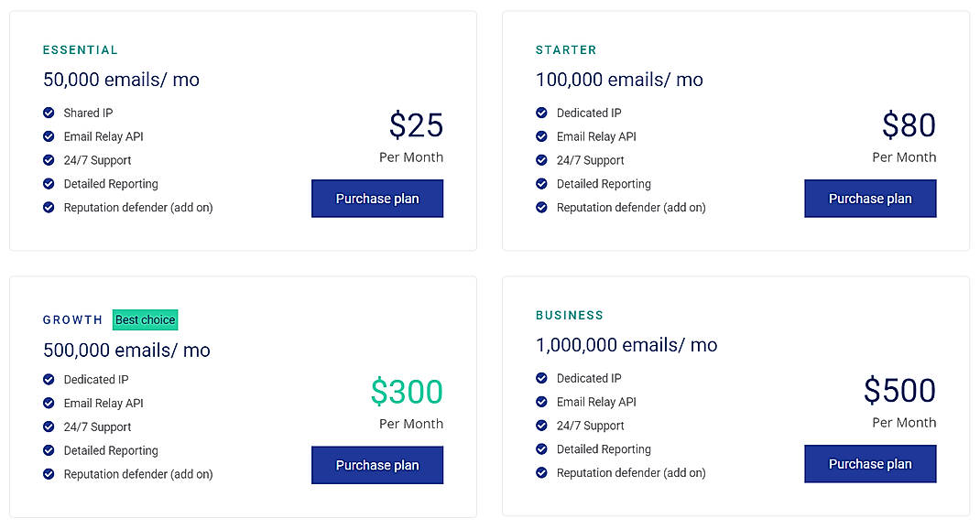Click the Dedicated IP check icon in Starter
Viewport: 980px width, 529px height.
541,113
